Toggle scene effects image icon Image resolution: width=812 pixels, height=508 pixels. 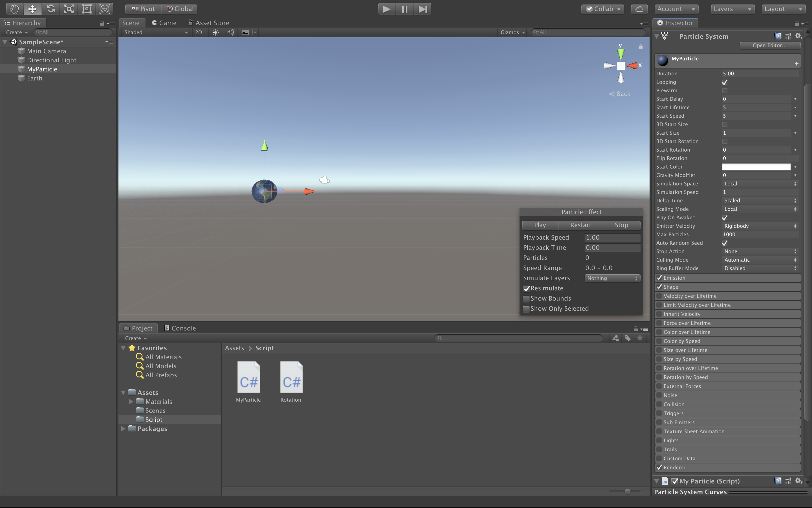(245, 32)
